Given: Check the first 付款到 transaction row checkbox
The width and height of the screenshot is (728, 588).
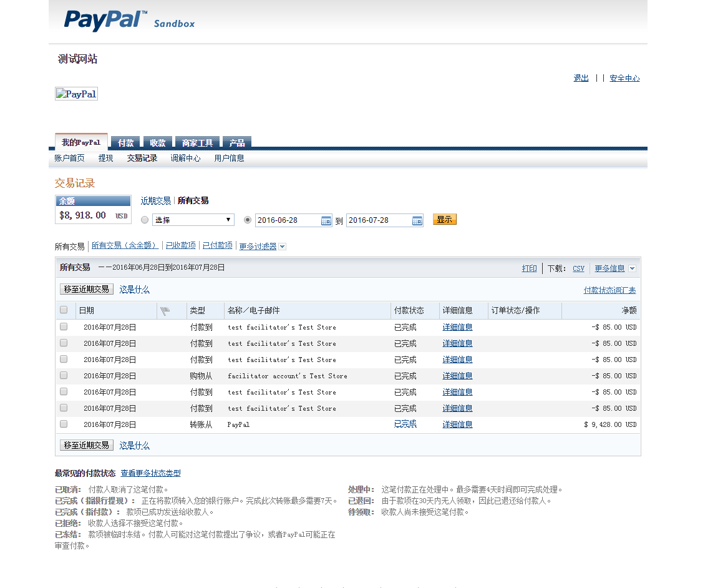Looking at the screenshot, I should pyautogui.click(x=64, y=326).
